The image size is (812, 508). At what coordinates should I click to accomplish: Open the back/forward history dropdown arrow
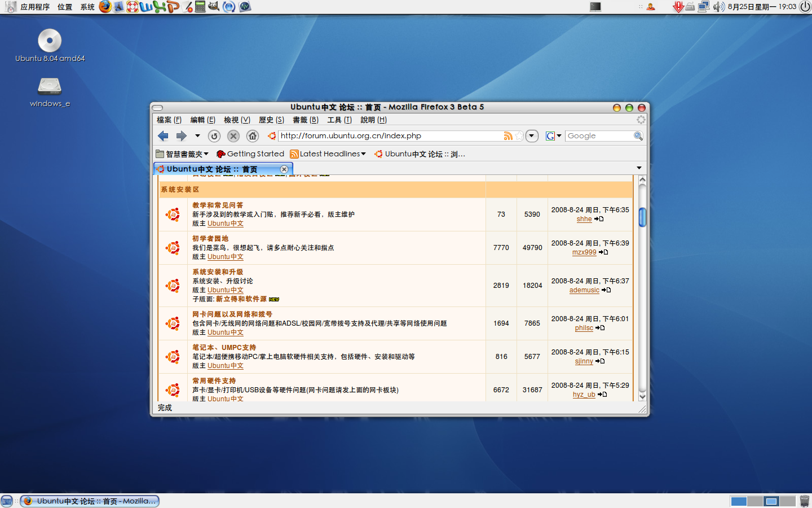197,136
